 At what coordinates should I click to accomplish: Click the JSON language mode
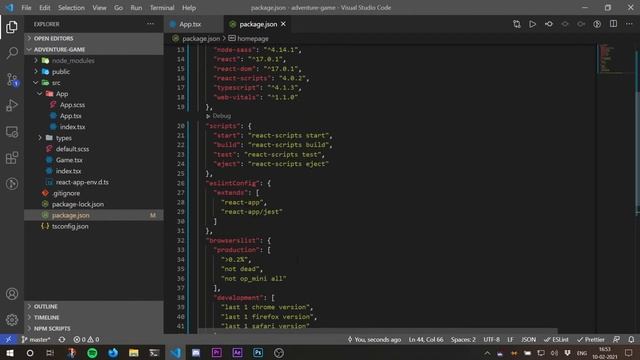(x=529, y=340)
